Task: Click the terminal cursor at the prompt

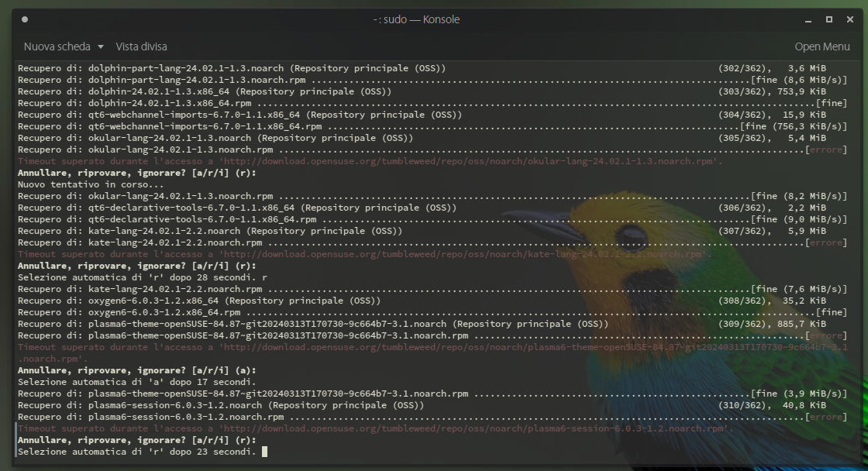Action: (264, 452)
